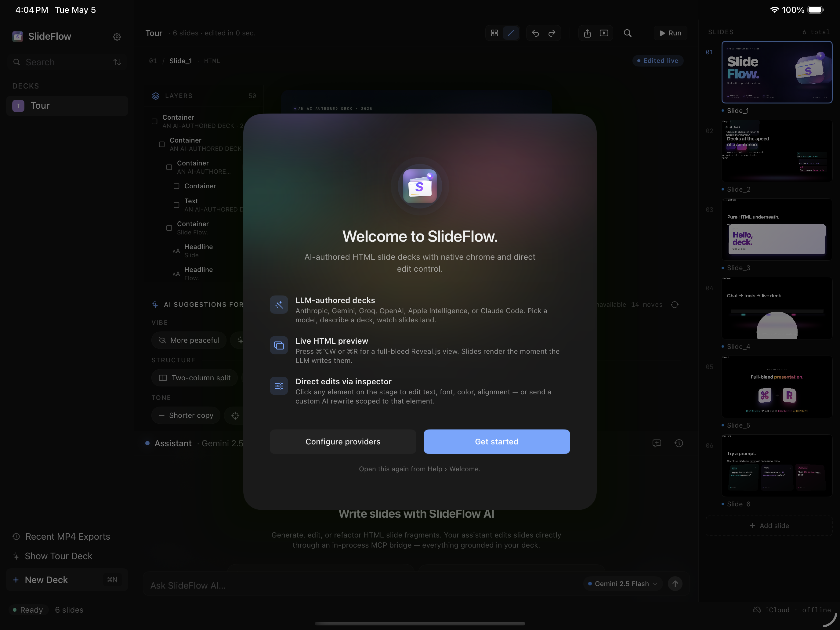Select Slide_6 thumbnail
840x630 pixels.
pyautogui.click(x=777, y=465)
